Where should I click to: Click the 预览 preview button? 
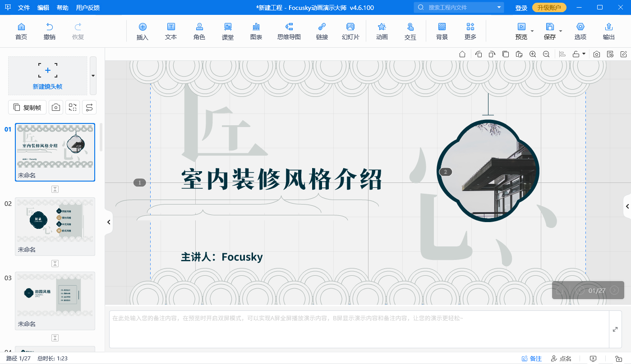(x=521, y=32)
